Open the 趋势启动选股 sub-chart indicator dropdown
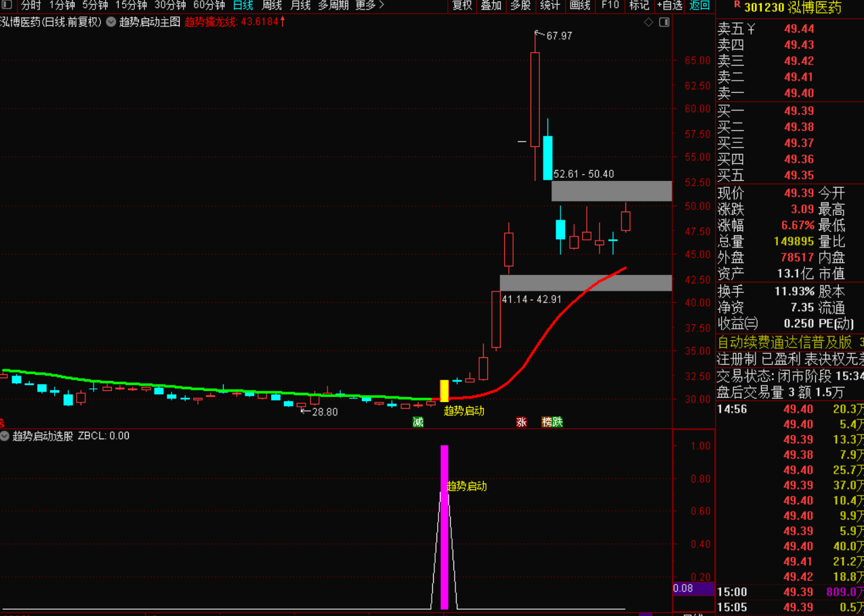The image size is (864, 616). coord(5,436)
